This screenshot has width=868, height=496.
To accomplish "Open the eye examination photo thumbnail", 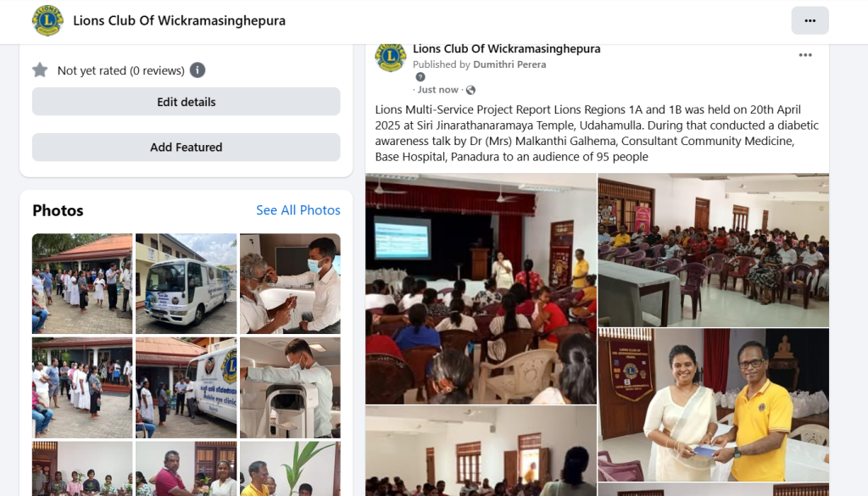I will [x=290, y=283].
